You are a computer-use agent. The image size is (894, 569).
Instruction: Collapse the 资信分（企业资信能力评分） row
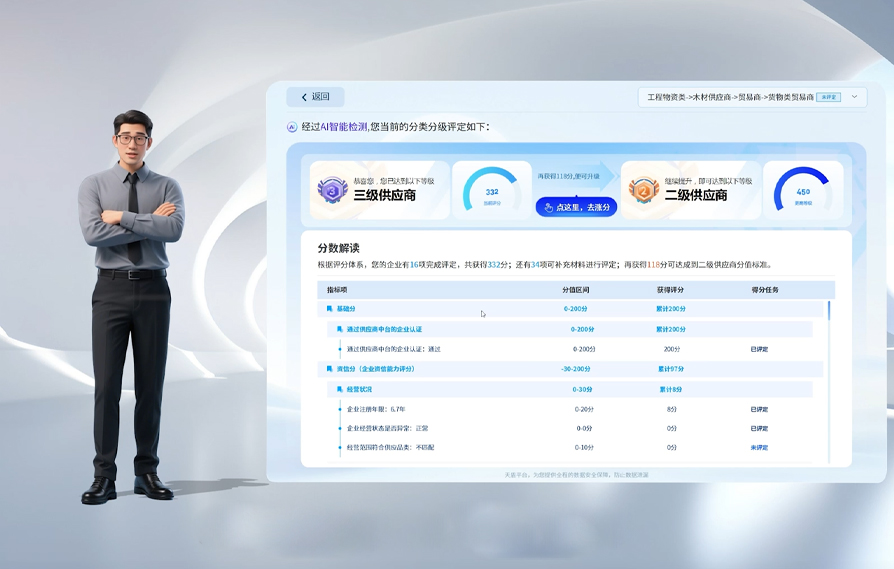click(570, 369)
